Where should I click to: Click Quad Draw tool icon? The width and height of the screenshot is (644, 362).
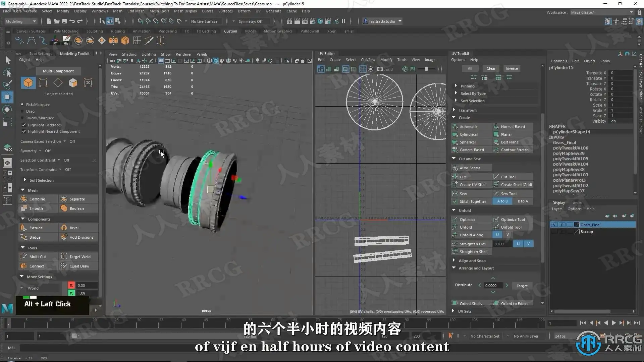[64, 266]
